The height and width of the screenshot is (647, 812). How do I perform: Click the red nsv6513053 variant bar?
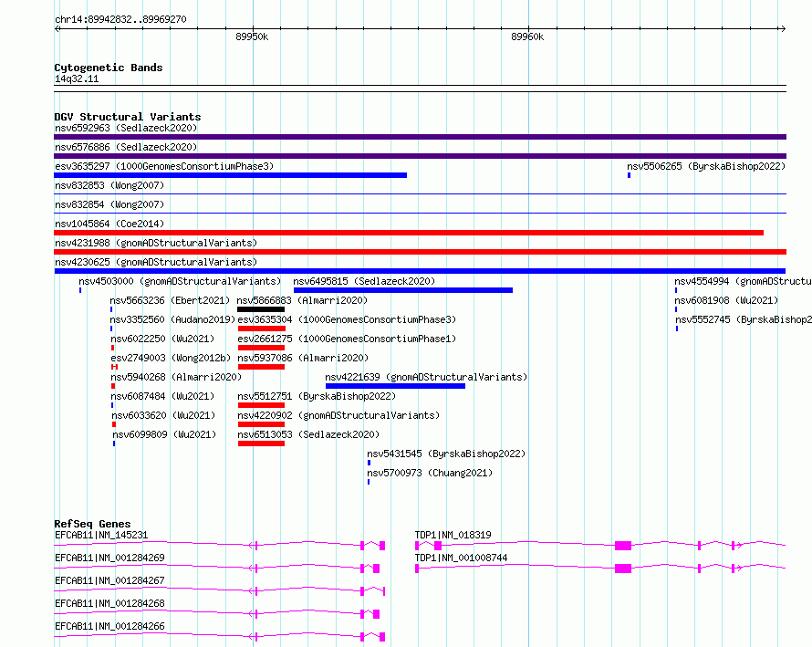pyautogui.click(x=261, y=444)
